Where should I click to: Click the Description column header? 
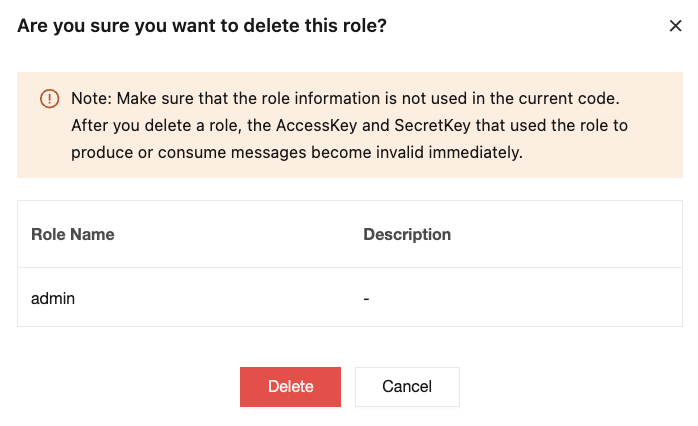(x=407, y=235)
